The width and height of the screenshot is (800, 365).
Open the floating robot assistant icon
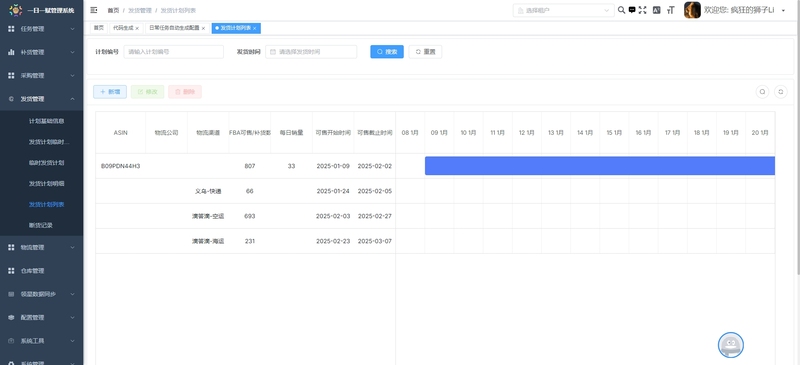tap(731, 345)
